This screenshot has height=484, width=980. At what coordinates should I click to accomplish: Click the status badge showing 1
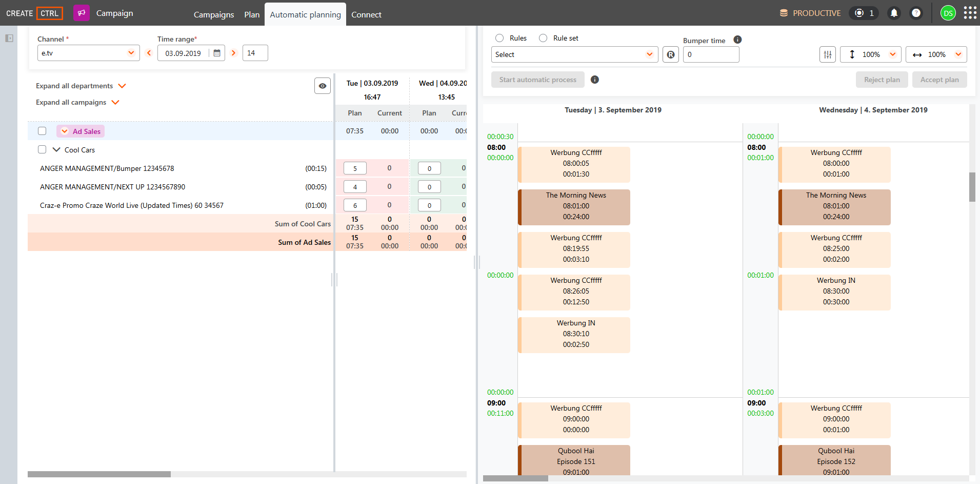click(864, 13)
